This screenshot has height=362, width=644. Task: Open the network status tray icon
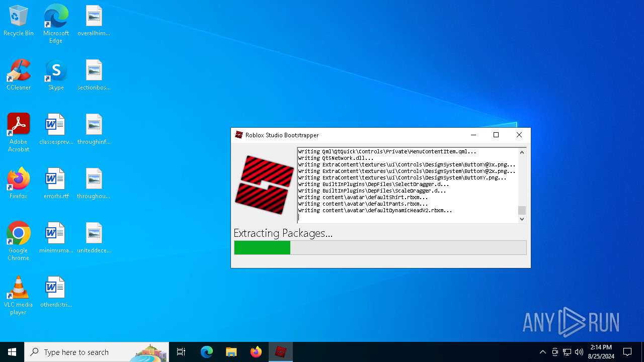(x=567, y=352)
